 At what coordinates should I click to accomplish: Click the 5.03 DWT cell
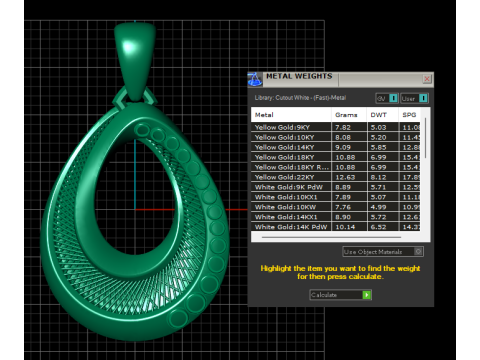click(382, 127)
